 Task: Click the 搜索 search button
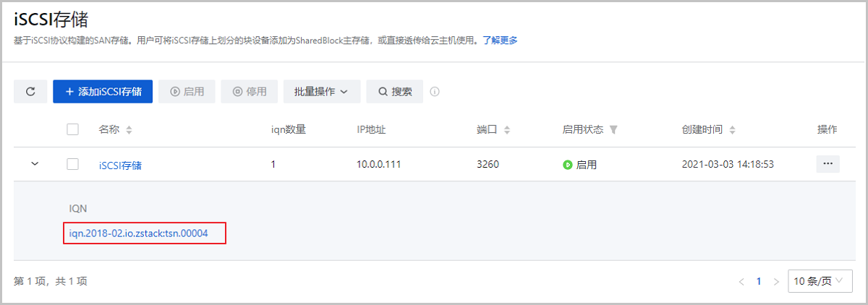(394, 92)
